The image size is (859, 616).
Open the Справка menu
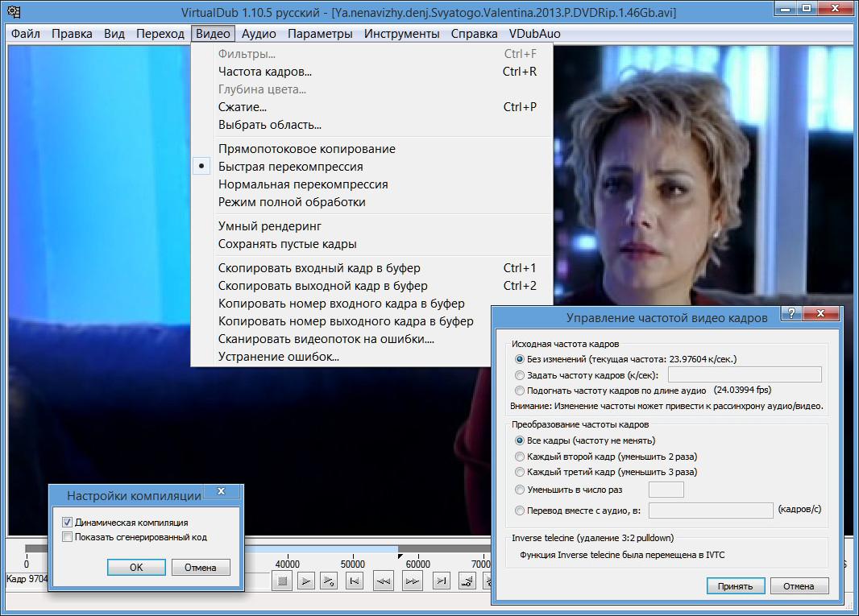click(475, 33)
